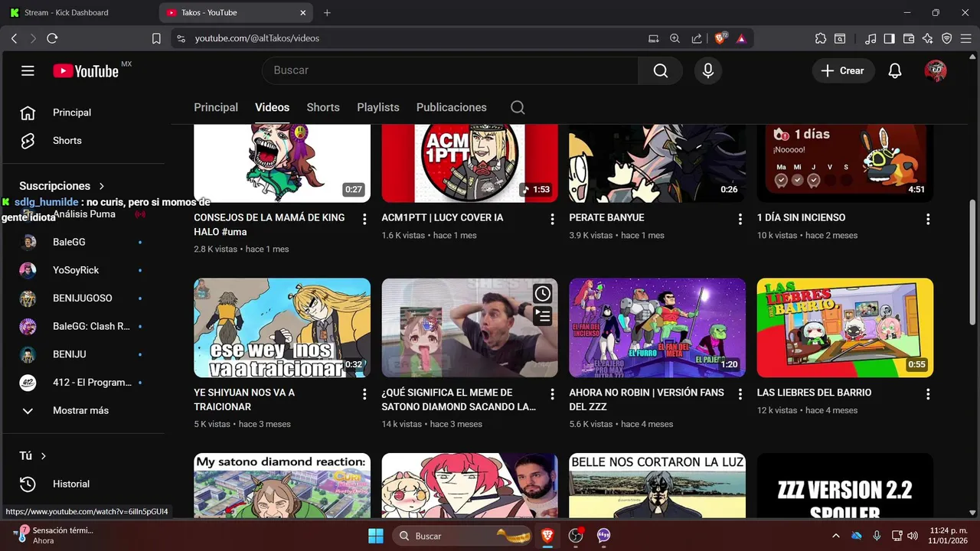The height and width of the screenshot is (551, 980).
Task: Open LAS LIEBRES DEL BARRIO thumbnail
Action: coord(845,328)
